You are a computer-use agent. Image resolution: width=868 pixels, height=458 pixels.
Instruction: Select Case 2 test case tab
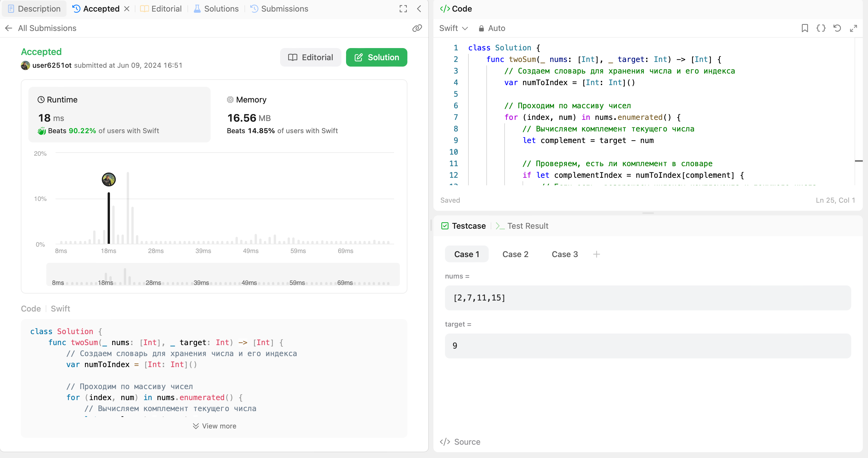(x=515, y=254)
